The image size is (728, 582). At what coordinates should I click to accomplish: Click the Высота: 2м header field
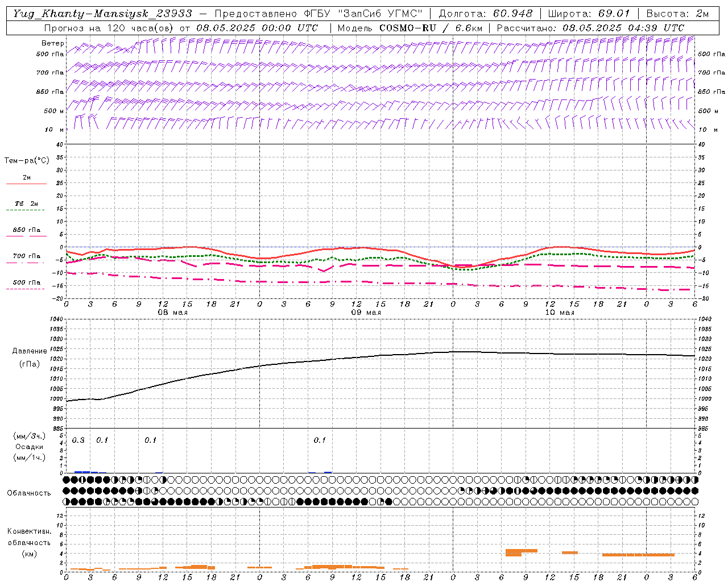677,14
